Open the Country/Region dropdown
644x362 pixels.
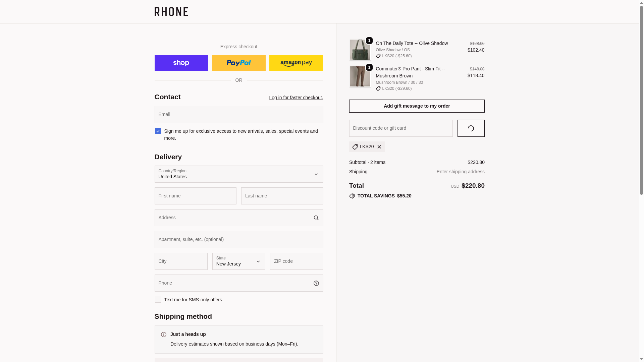(x=238, y=174)
